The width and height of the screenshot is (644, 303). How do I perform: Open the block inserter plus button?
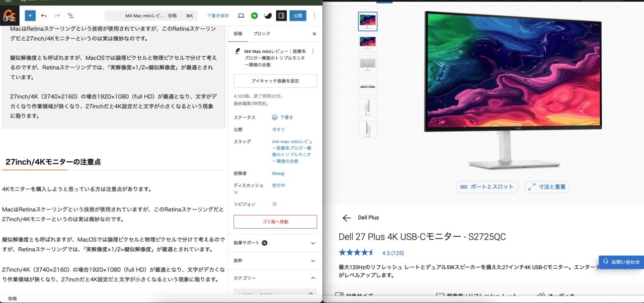(30, 16)
